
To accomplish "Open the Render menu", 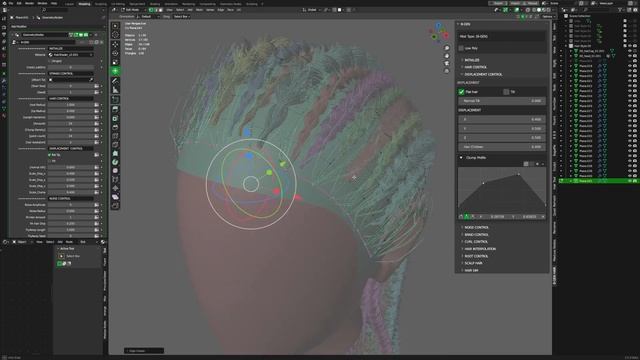I will pyautogui.click(x=29, y=3).
